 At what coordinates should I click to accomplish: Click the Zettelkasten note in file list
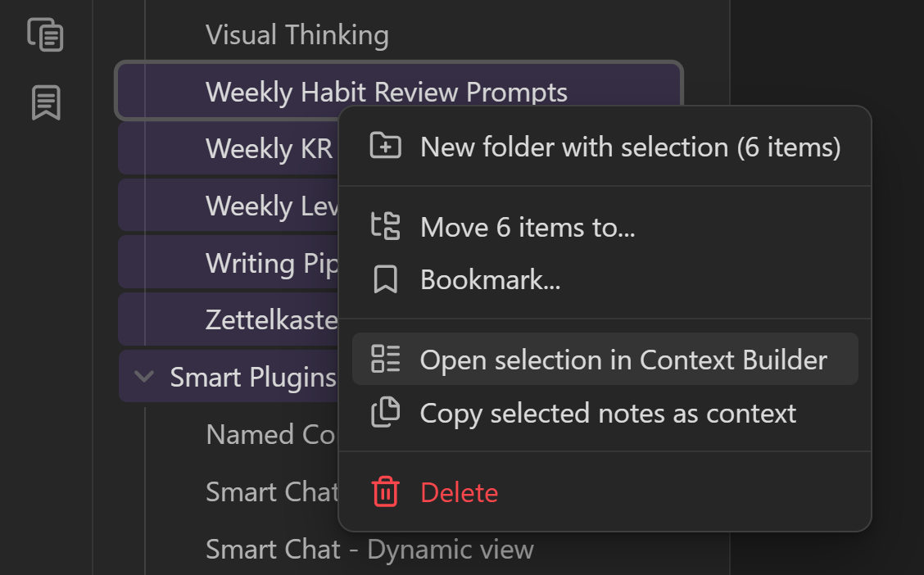[271, 319]
